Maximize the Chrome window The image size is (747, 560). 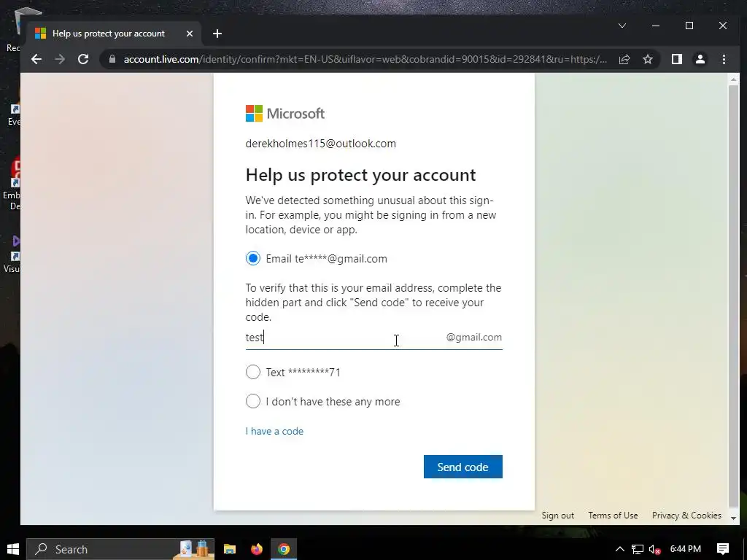tap(689, 26)
